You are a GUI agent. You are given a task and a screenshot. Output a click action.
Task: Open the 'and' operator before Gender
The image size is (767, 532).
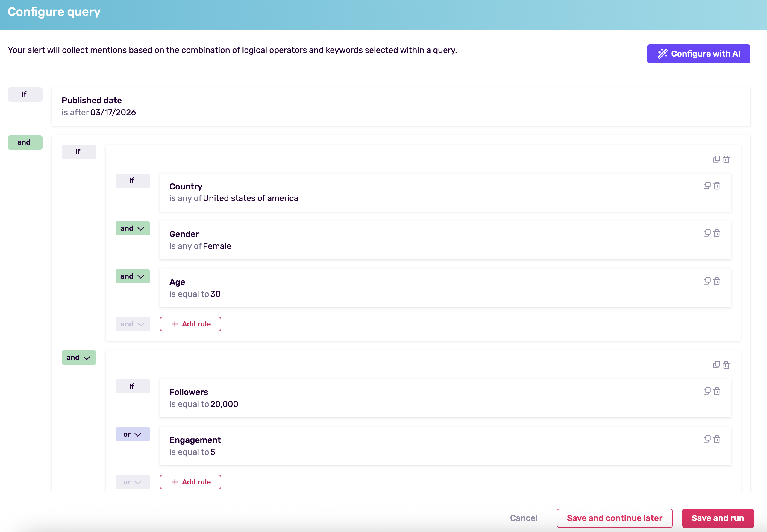(132, 228)
